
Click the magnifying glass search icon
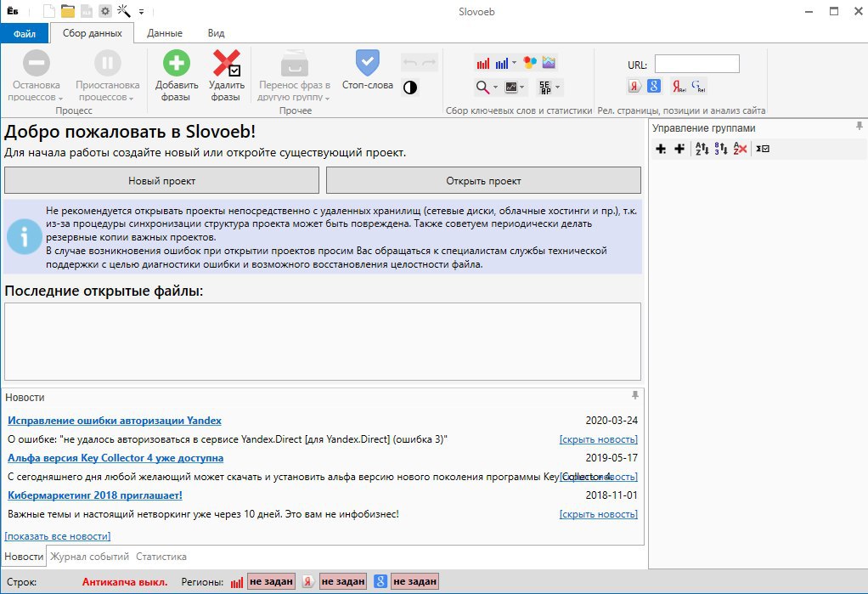pyautogui.click(x=482, y=87)
